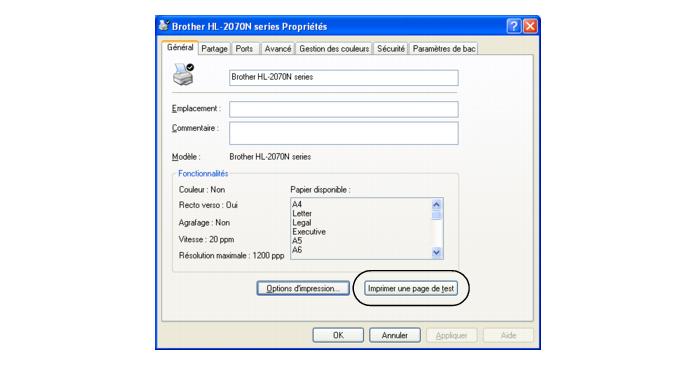Select Letter in the paper list

coord(302,214)
